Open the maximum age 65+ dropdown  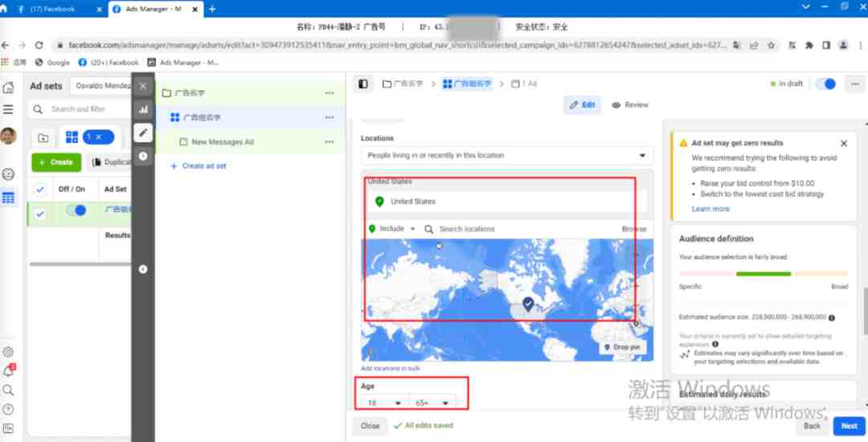(432, 403)
